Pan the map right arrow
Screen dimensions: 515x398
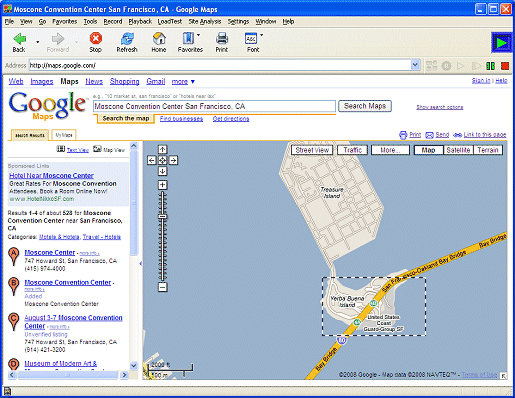tap(173, 160)
